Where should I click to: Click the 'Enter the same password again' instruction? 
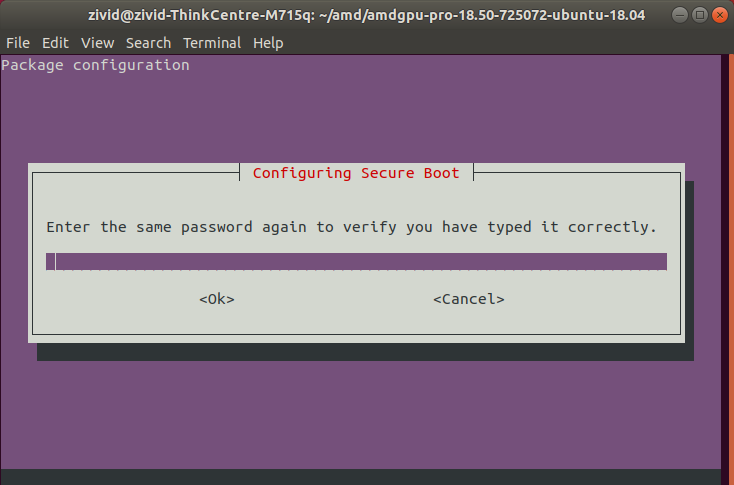click(x=351, y=227)
